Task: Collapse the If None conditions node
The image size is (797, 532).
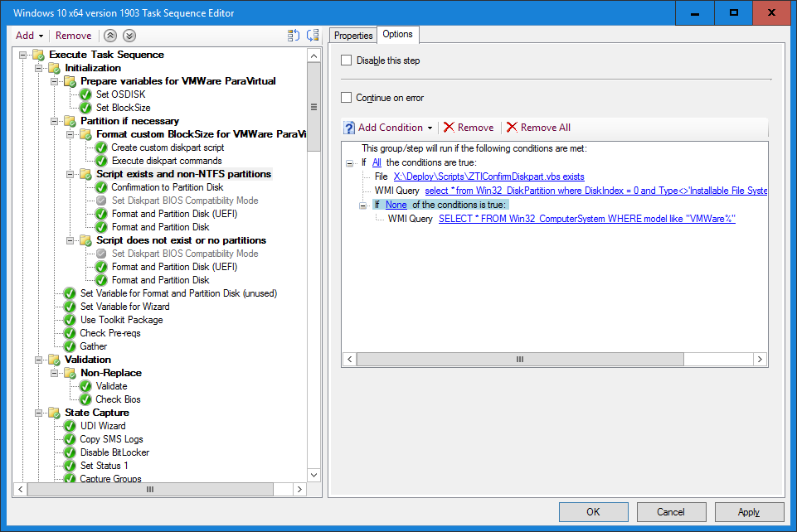Action: pyautogui.click(x=362, y=206)
